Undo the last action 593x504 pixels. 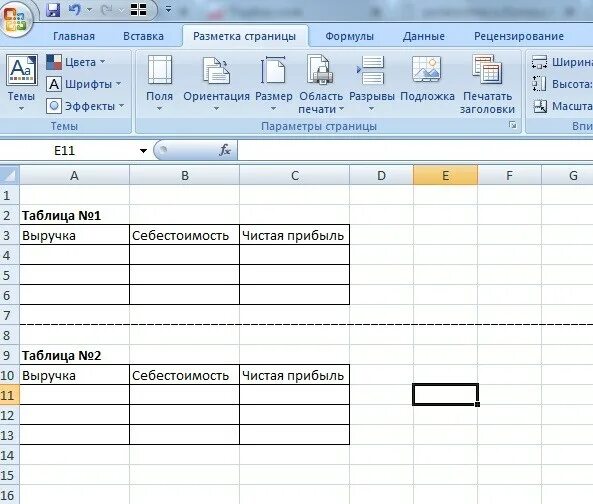tap(75, 10)
